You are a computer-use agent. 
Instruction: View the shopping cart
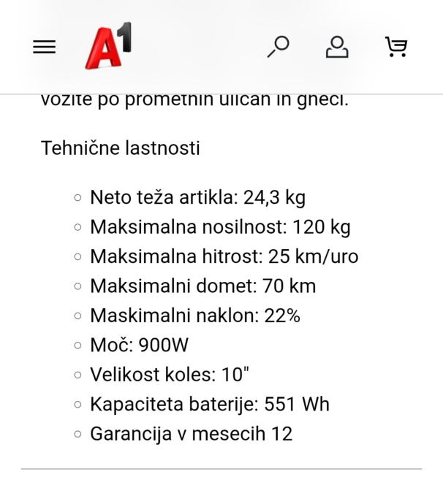[396, 47]
